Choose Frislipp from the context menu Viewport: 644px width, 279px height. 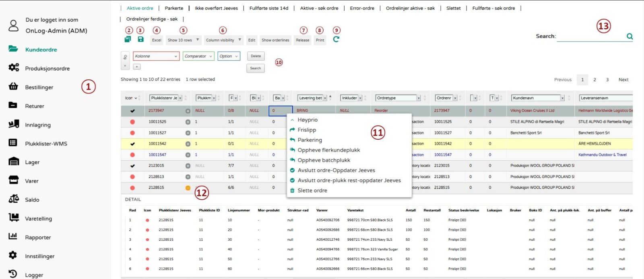pyautogui.click(x=307, y=130)
